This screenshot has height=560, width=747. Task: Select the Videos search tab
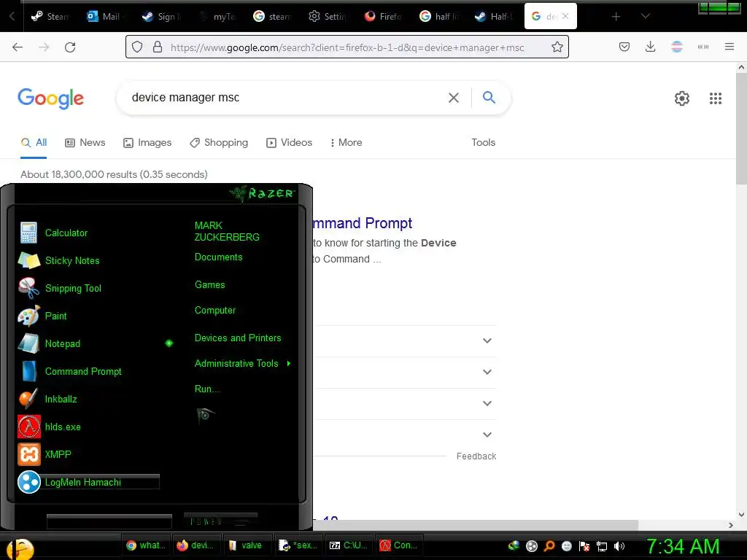coord(289,142)
